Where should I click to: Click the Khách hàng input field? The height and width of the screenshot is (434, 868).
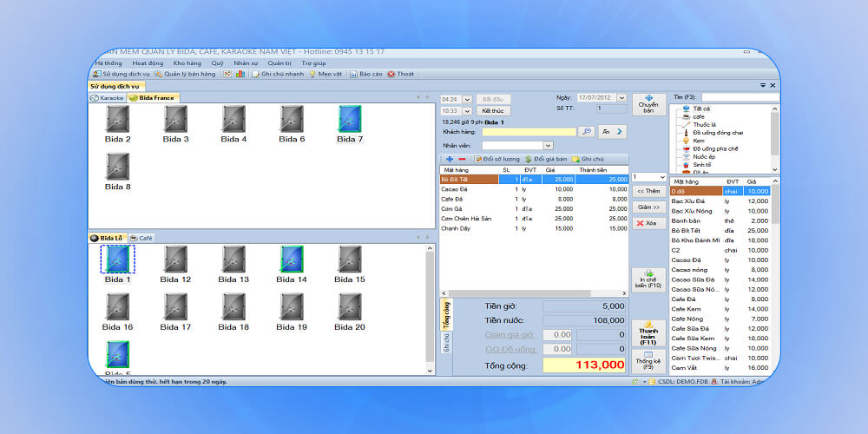coord(529,132)
